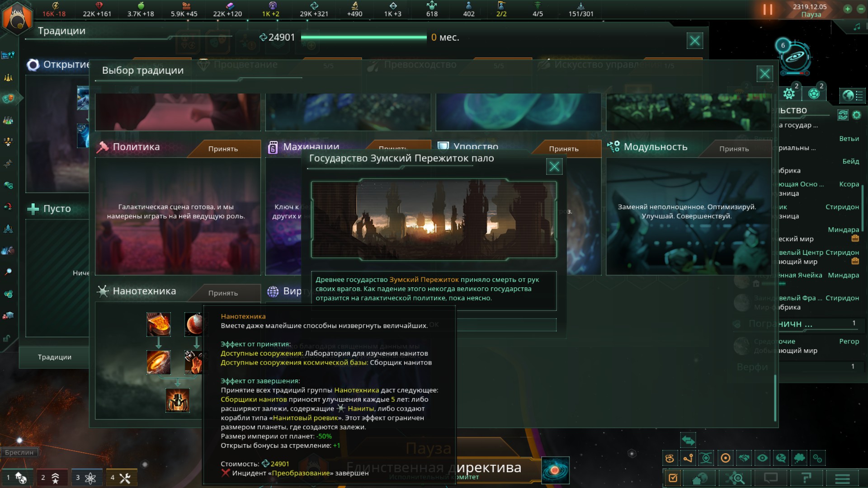Viewport: 868px width, 488px height.
Task: Select control group 1 at the bottom left
Action: pos(17,477)
